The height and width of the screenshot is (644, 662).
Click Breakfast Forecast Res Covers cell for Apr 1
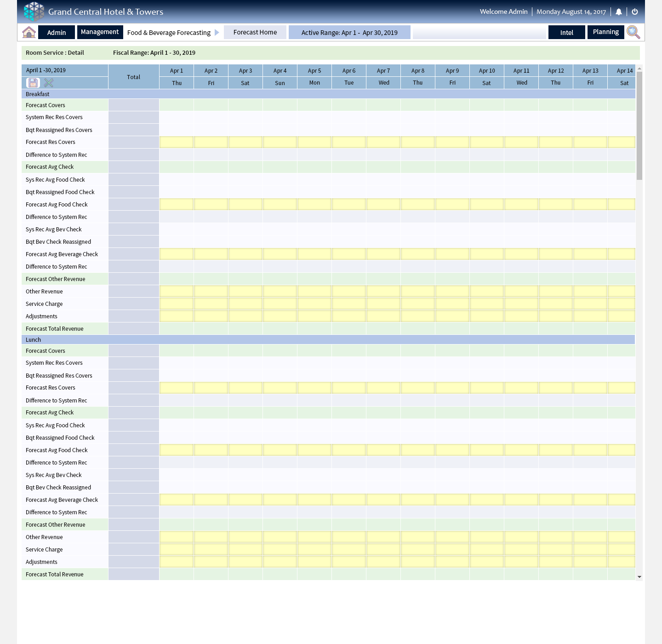point(177,142)
